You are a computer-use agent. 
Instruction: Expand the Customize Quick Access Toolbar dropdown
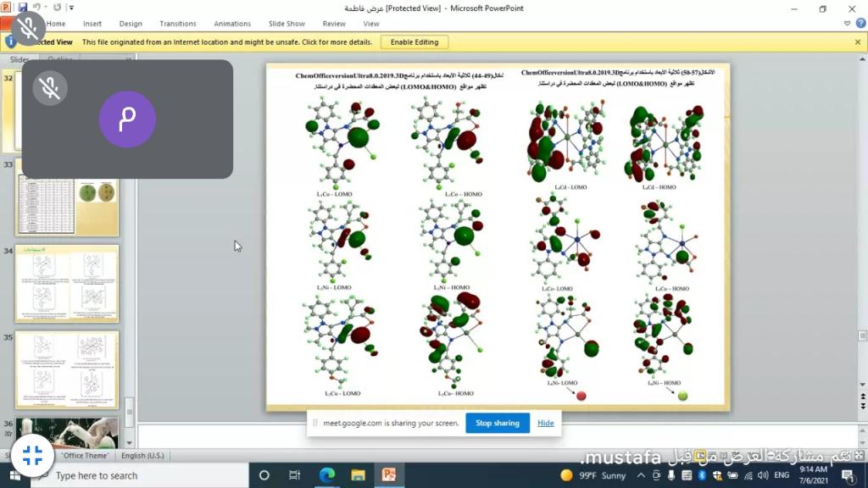[70, 8]
